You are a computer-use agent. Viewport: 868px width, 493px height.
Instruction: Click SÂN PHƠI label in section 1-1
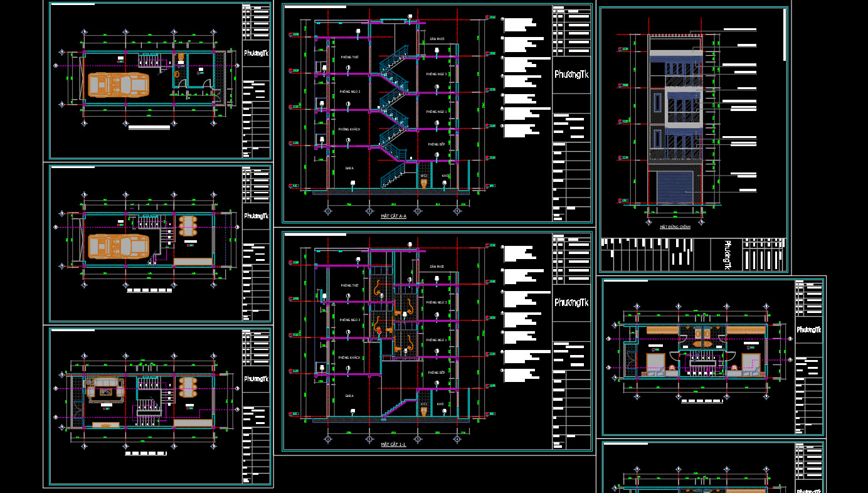pyautogui.click(x=437, y=267)
